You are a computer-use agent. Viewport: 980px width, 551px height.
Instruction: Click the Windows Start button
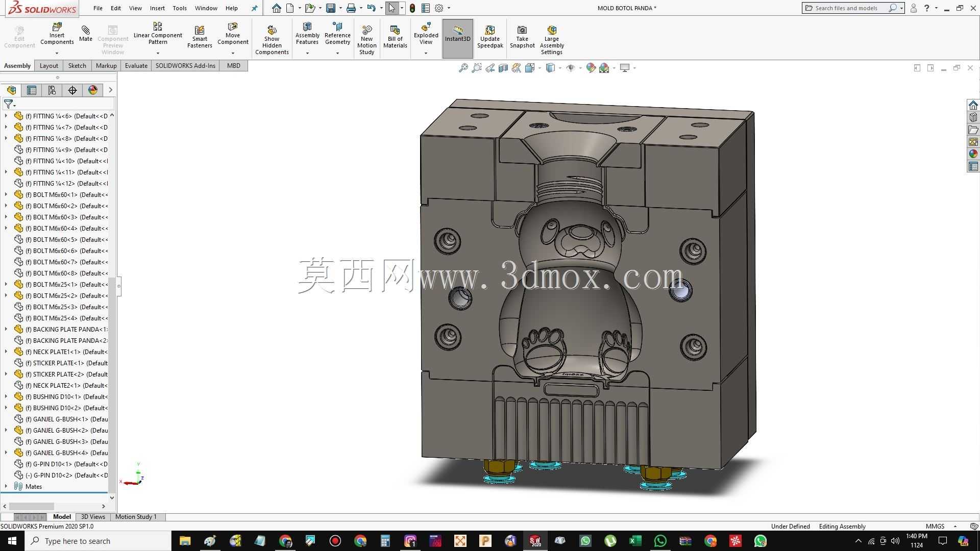click(x=12, y=541)
